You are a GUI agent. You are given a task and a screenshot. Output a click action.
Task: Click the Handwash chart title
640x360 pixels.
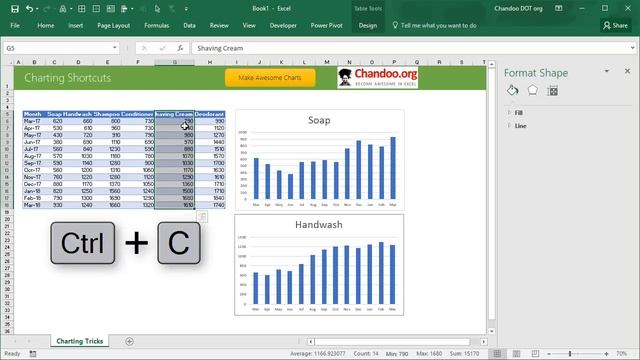point(319,224)
